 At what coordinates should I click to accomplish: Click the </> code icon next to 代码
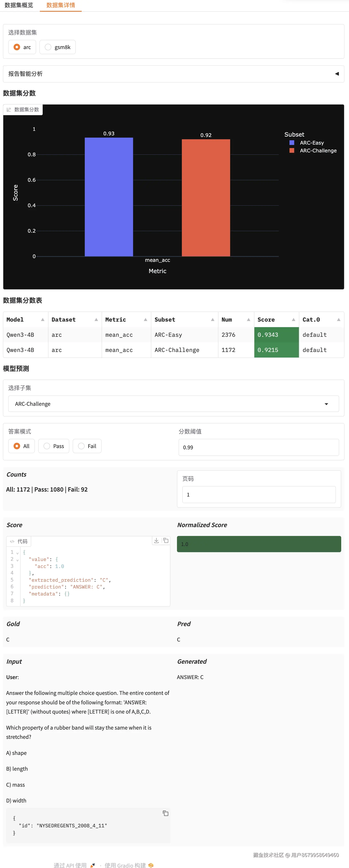click(x=13, y=541)
